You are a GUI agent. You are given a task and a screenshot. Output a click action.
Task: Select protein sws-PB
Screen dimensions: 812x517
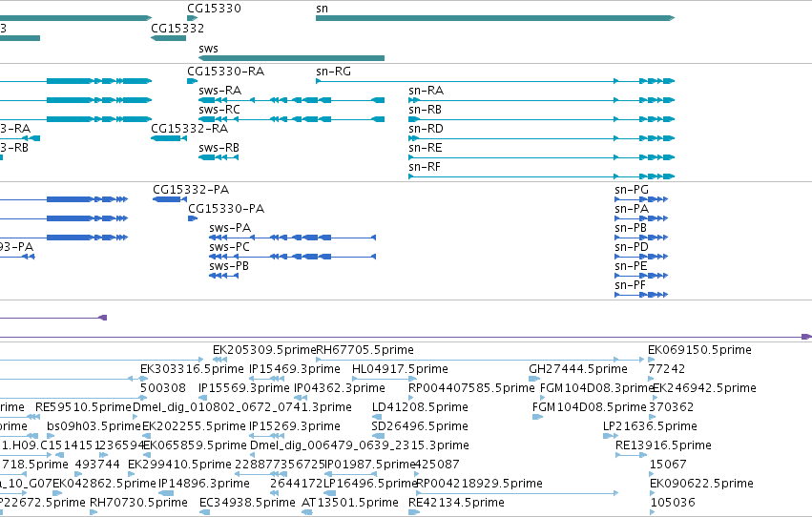click(x=223, y=276)
